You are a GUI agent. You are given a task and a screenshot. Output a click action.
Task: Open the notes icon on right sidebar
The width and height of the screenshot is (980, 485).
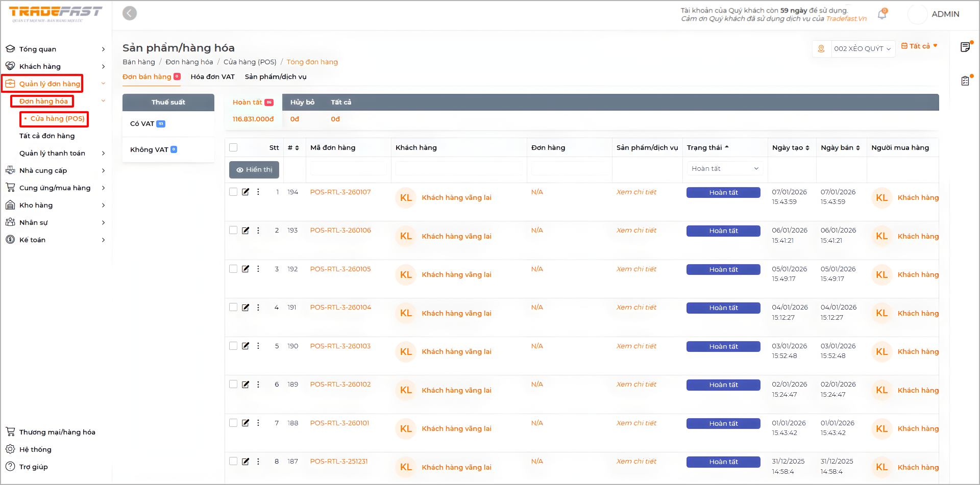pos(965,47)
